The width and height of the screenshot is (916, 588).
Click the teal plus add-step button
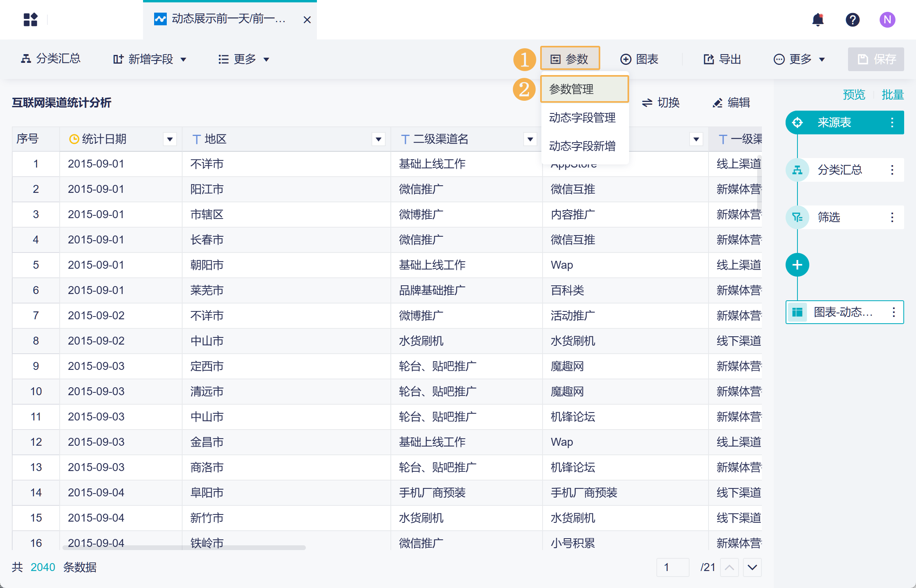coord(797,265)
